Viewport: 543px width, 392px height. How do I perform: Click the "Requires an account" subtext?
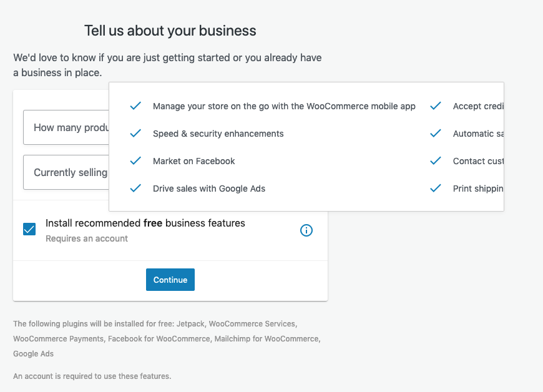(x=87, y=238)
